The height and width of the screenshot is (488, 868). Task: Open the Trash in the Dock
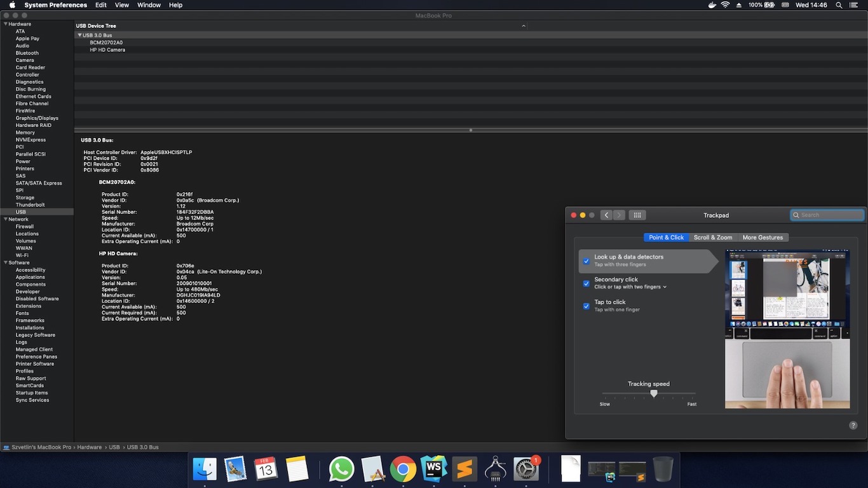point(663,470)
